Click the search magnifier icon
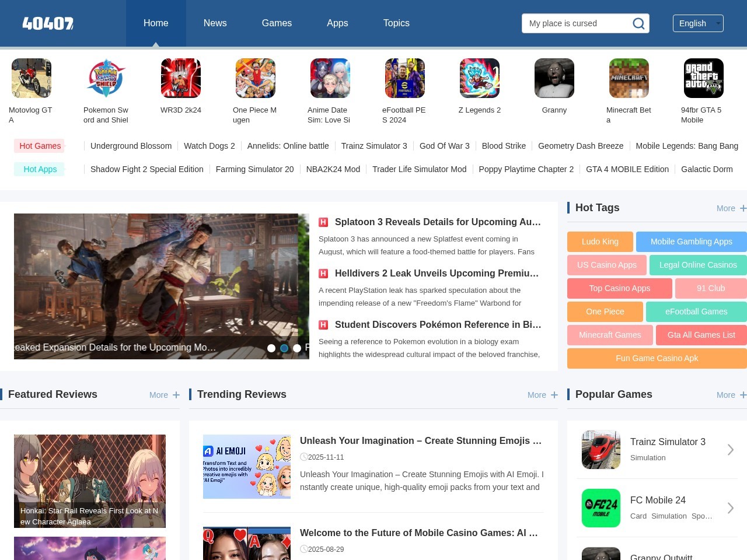The height and width of the screenshot is (560, 747). coord(639,23)
